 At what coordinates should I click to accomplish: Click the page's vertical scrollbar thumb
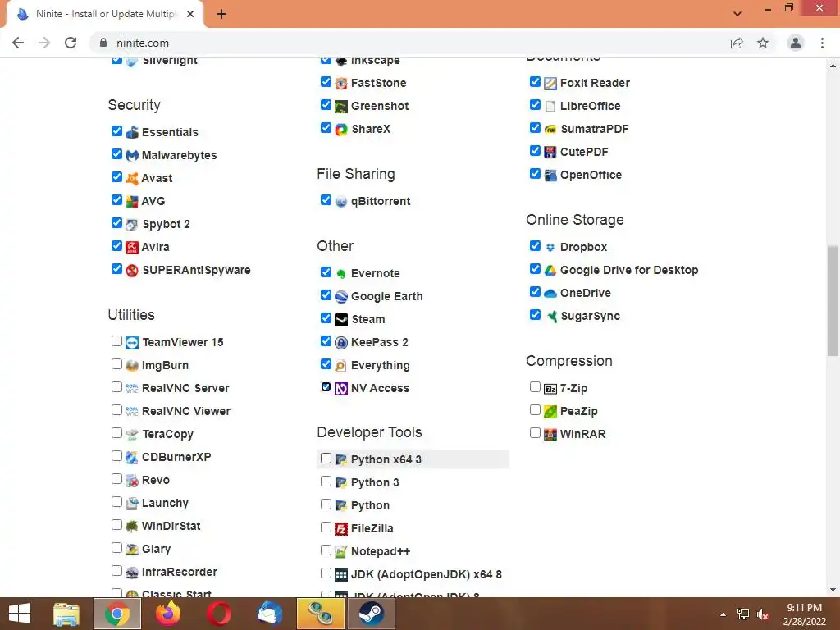coord(833,300)
